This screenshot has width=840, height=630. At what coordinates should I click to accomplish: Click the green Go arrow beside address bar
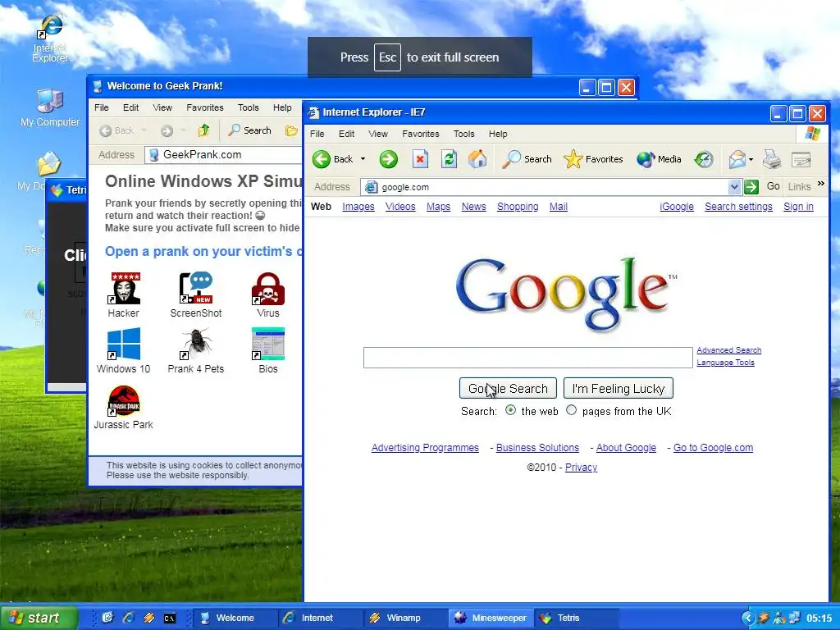(751, 187)
